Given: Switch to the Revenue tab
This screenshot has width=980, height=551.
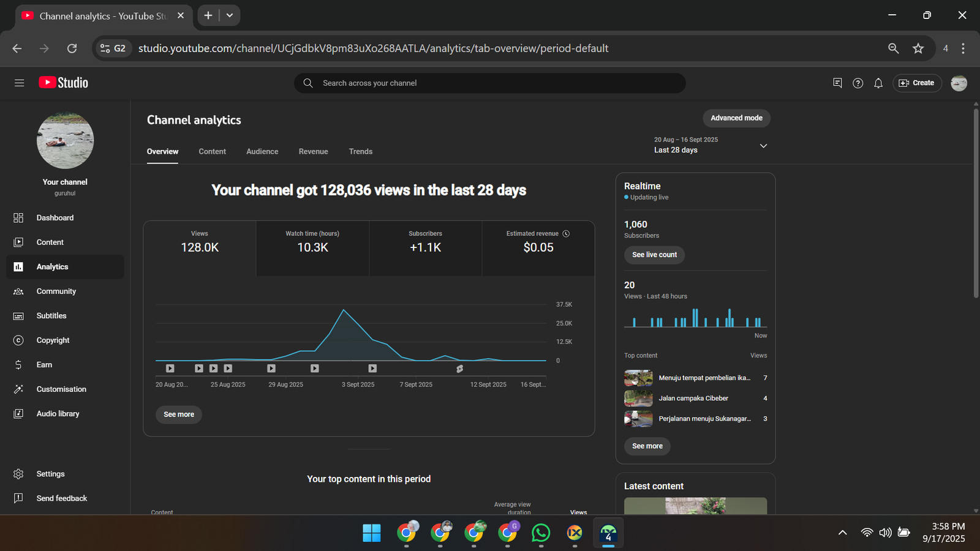Looking at the screenshot, I should point(313,152).
